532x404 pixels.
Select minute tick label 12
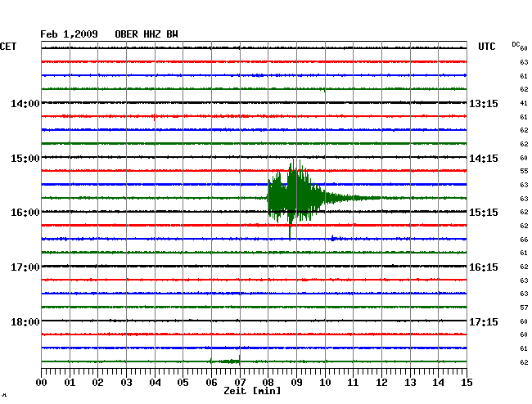pyautogui.click(x=381, y=383)
